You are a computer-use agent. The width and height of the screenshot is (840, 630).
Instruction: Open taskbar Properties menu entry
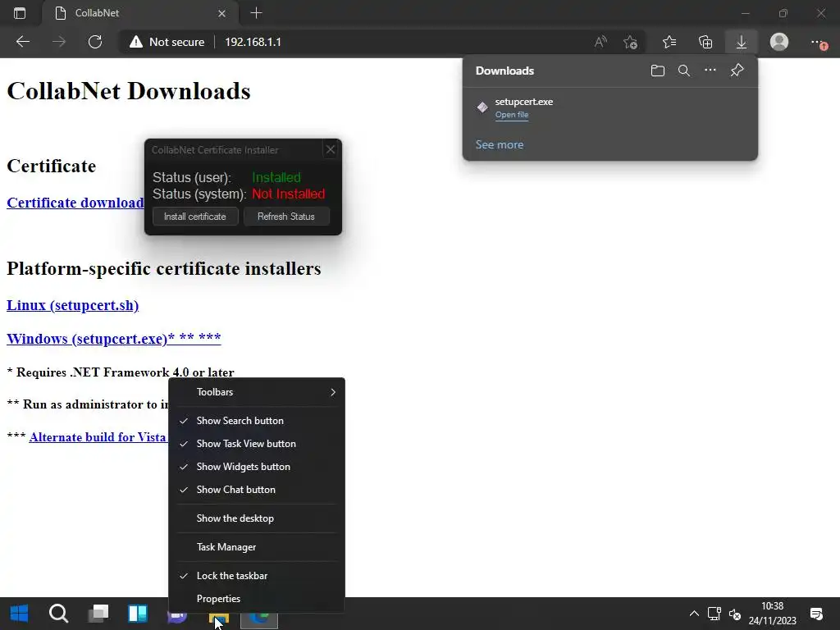coord(257,599)
